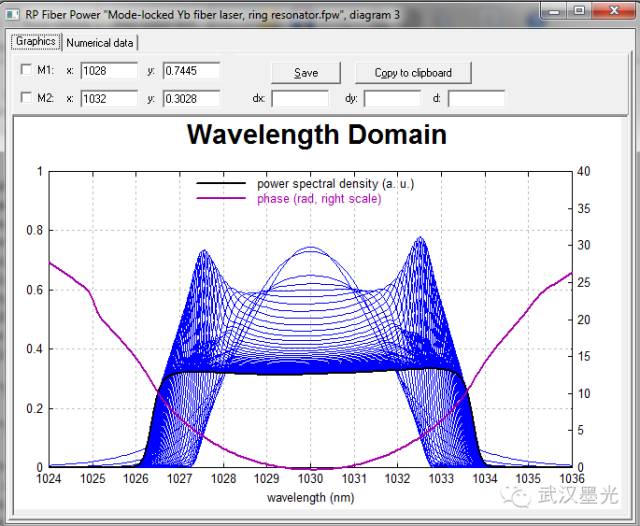Click Copy to clipboard button
The width and height of the screenshot is (640, 526).
pos(413,73)
